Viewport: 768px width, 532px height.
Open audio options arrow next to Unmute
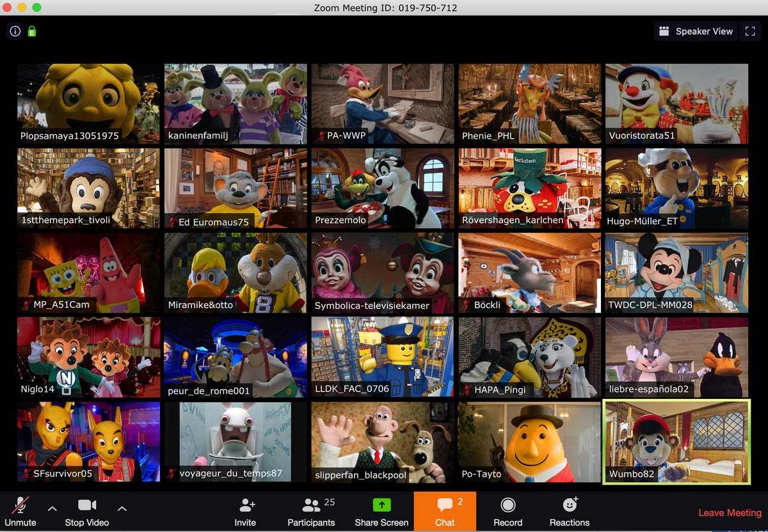52,509
